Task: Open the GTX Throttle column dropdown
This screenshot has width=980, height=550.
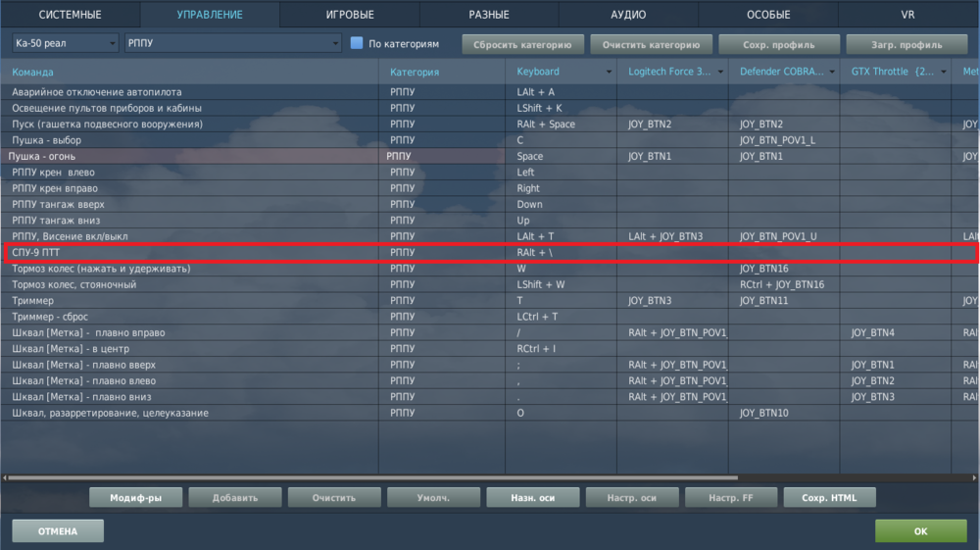Action: 943,72
